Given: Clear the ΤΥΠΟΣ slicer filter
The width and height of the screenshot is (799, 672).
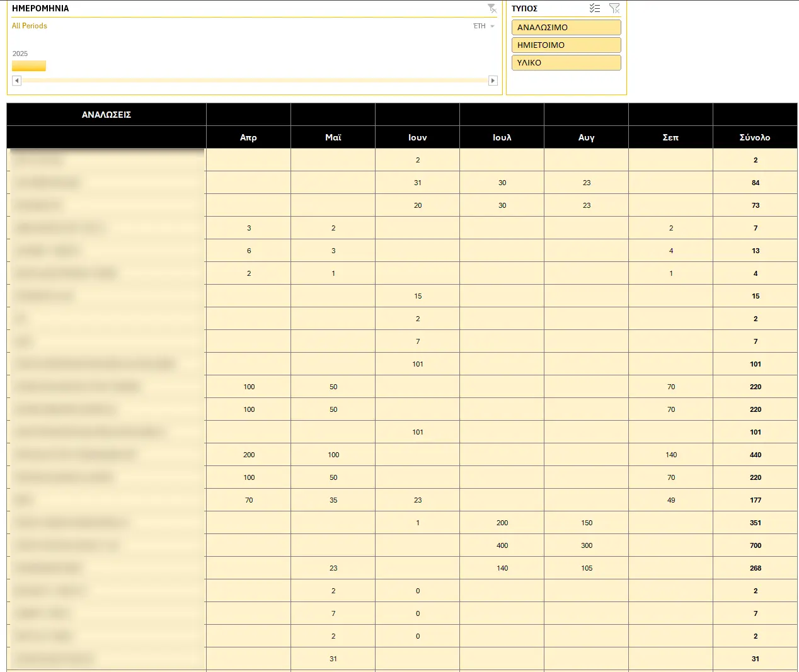Looking at the screenshot, I should coord(614,8).
